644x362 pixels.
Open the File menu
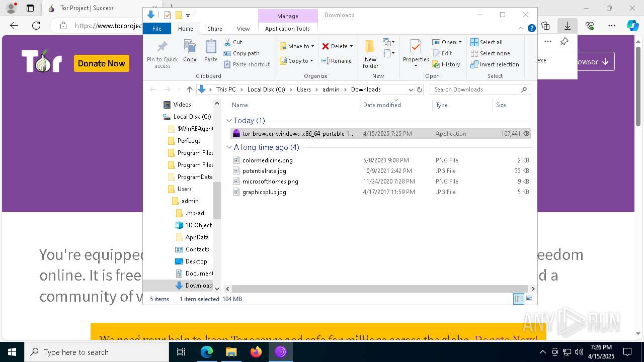click(157, 29)
